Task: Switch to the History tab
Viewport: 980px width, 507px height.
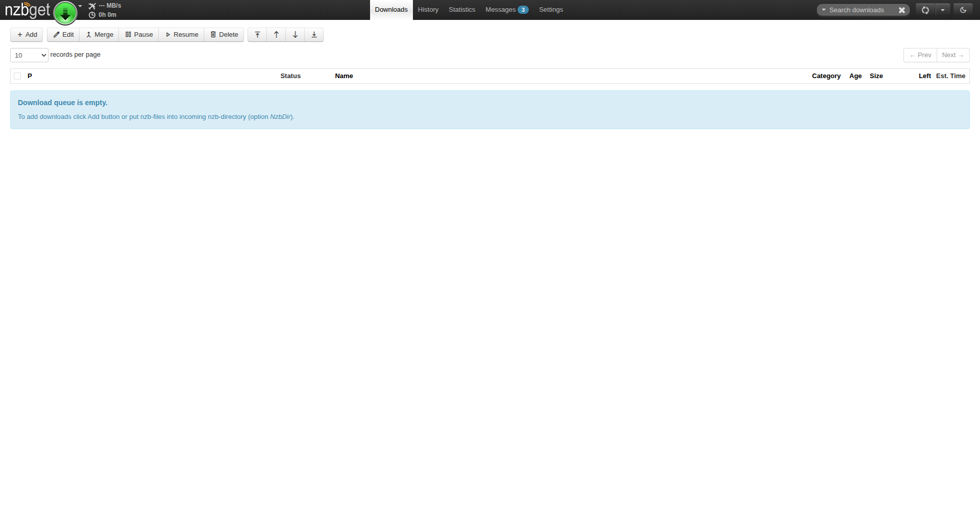Action: coord(428,10)
